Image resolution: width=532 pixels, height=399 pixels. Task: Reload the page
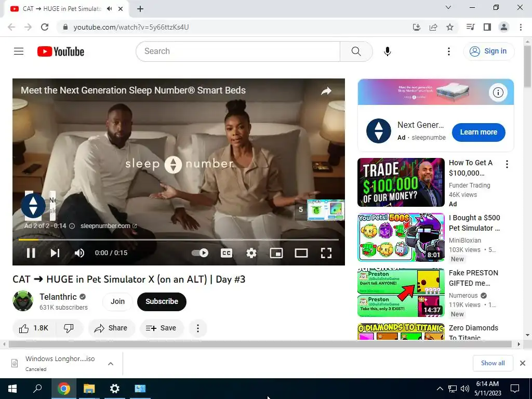(45, 27)
